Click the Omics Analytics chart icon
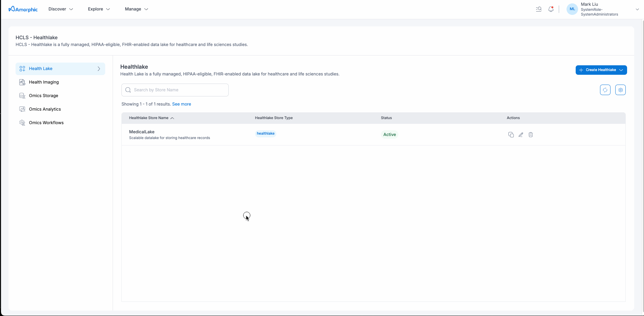 [22, 109]
